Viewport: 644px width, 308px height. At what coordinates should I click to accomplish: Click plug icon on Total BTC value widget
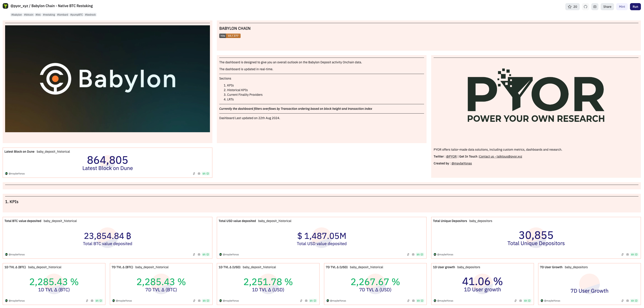tap(194, 254)
